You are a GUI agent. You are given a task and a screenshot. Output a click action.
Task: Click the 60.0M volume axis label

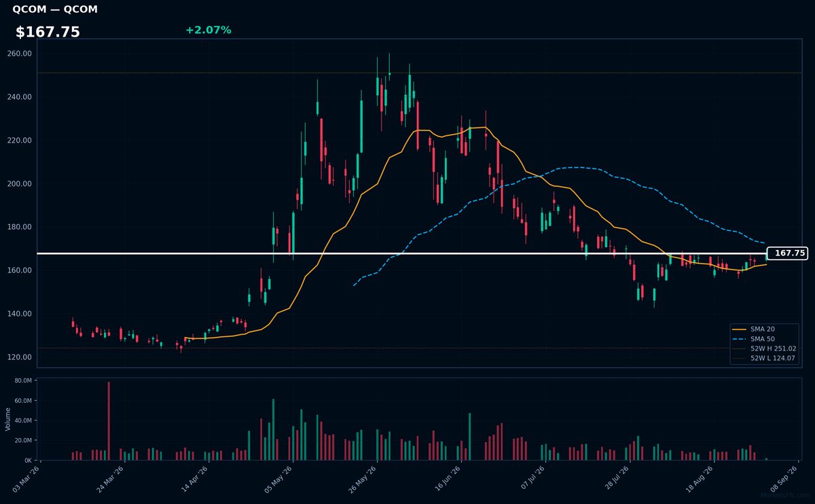point(23,401)
